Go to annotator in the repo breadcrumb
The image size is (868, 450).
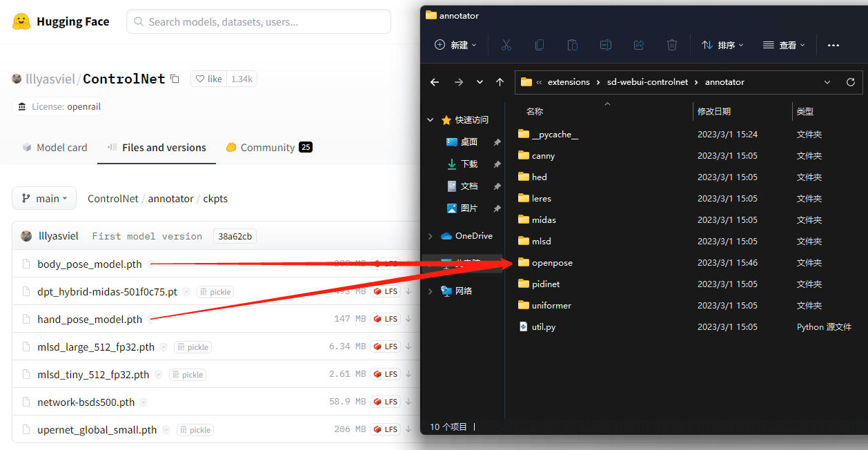pyautogui.click(x=170, y=199)
